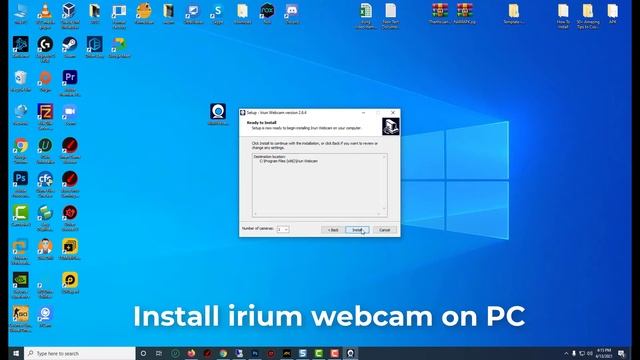Select the Adobe Photoshop desktop icon

click(20, 184)
